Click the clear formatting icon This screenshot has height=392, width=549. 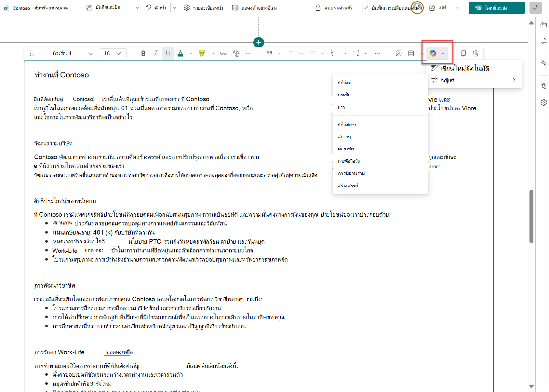(236, 53)
